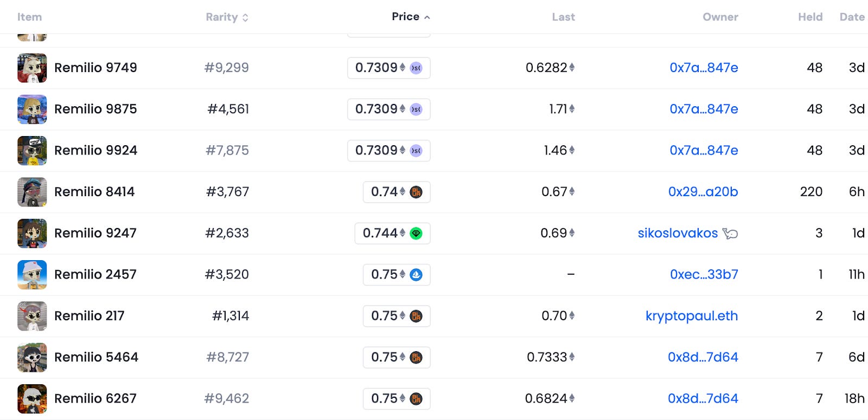
Task: Click rarity rank #4,561
Action: pos(228,109)
